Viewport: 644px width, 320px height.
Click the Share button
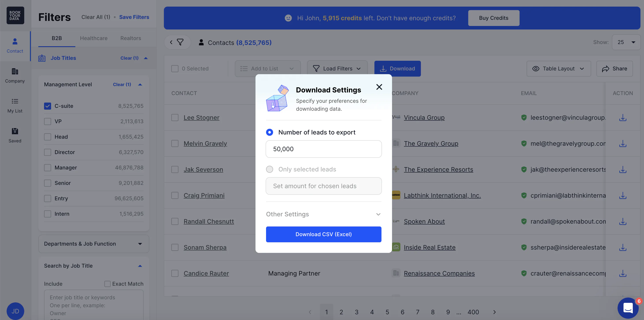(614, 68)
